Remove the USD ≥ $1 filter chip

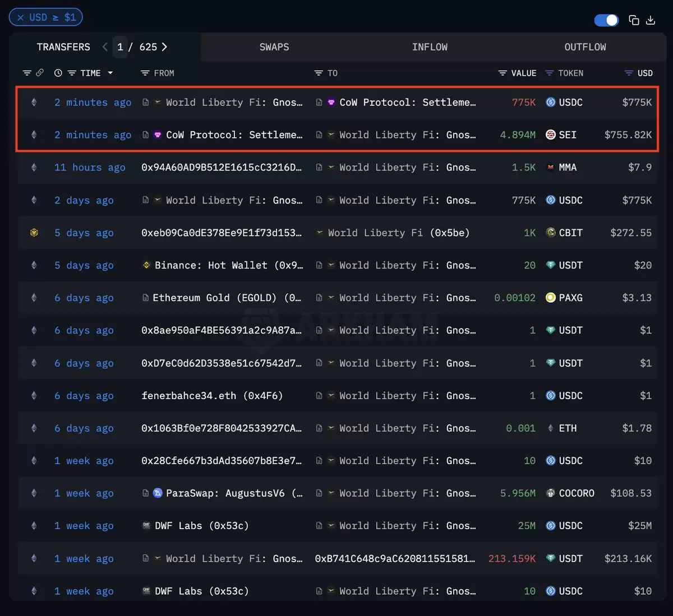[x=21, y=17]
